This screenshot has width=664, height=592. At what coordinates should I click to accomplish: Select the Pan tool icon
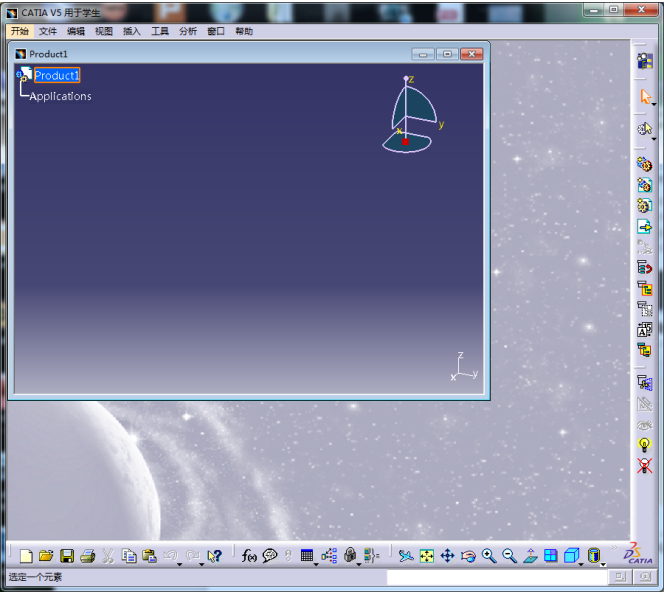click(447, 556)
